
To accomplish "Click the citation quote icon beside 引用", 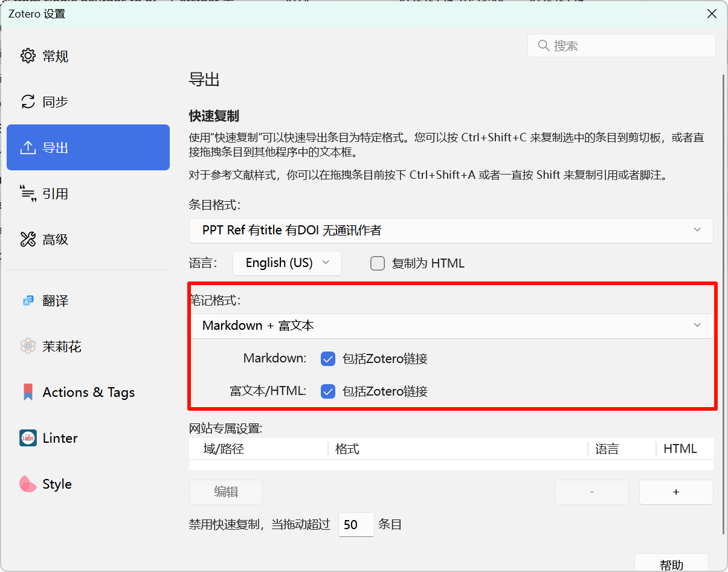I will point(28,193).
